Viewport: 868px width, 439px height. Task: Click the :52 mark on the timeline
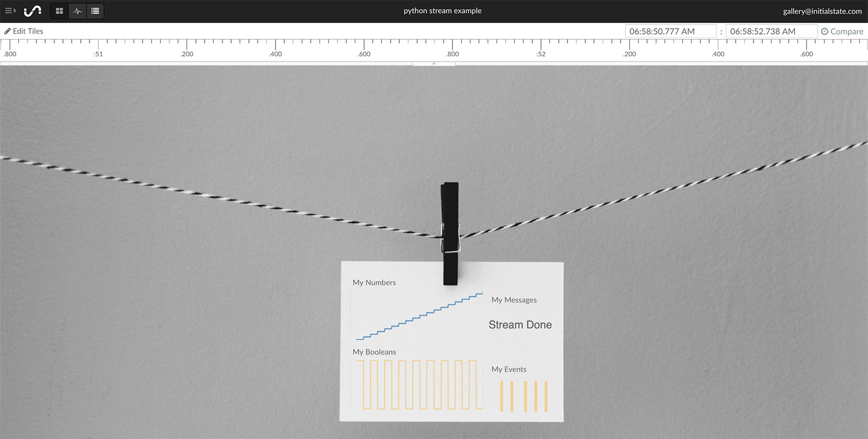pyautogui.click(x=541, y=54)
